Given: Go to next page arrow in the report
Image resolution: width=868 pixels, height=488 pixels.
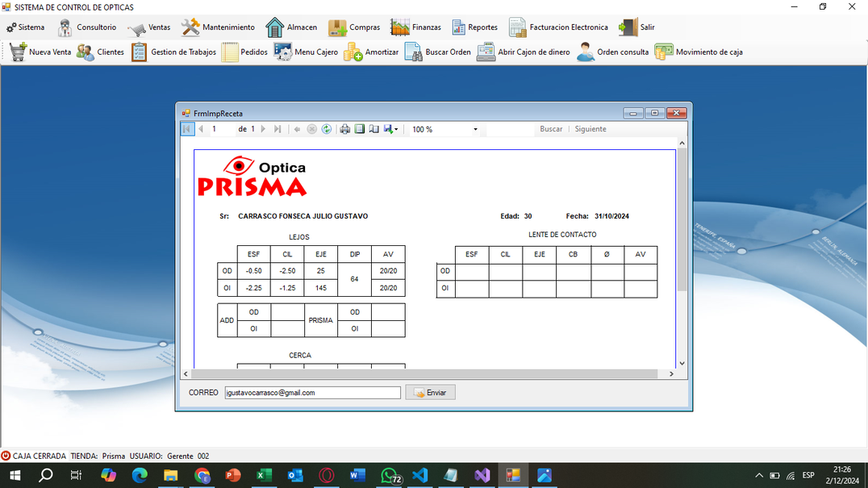Looking at the screenshot, I should 264,129.
